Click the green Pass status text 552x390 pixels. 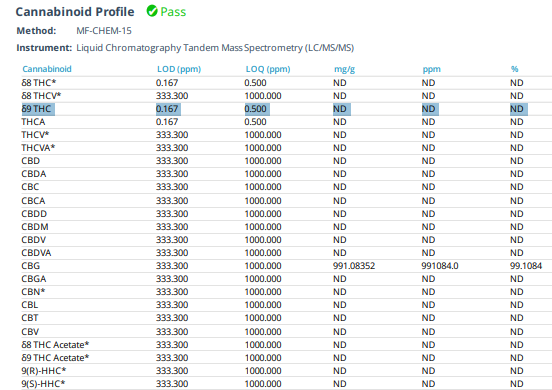173,12
